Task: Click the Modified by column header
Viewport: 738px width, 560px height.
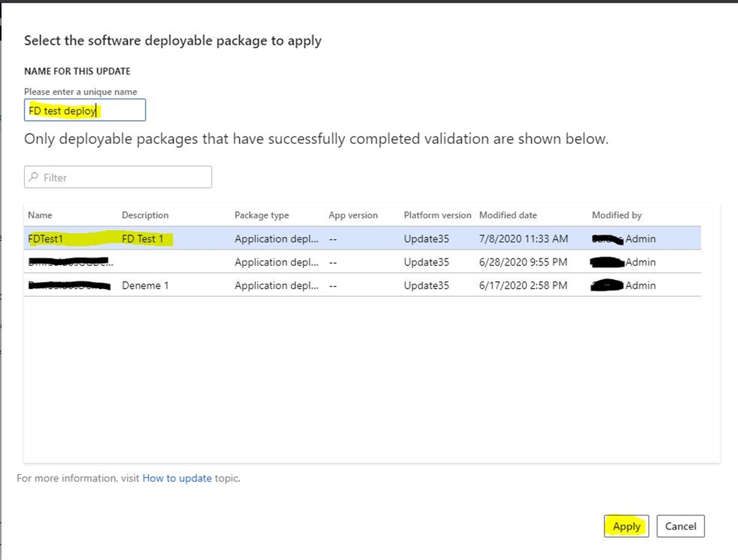Action: point(617,215)
